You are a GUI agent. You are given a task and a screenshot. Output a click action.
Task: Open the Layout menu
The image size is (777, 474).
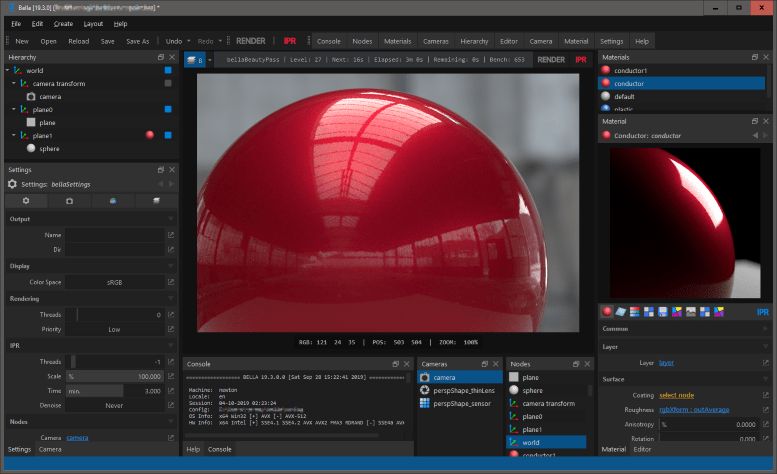point(93,23)
